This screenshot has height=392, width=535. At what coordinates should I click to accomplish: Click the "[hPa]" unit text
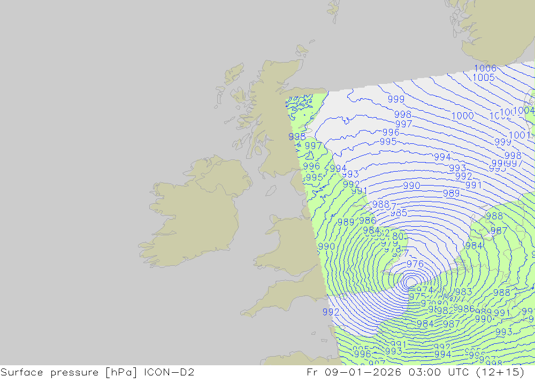(121, 372)
